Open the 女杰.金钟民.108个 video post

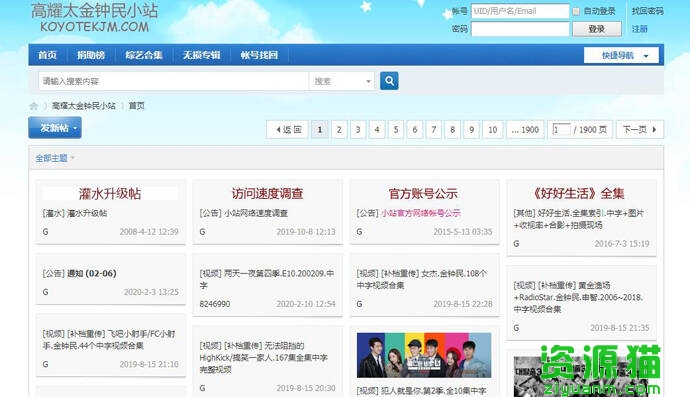coord(422,279)
